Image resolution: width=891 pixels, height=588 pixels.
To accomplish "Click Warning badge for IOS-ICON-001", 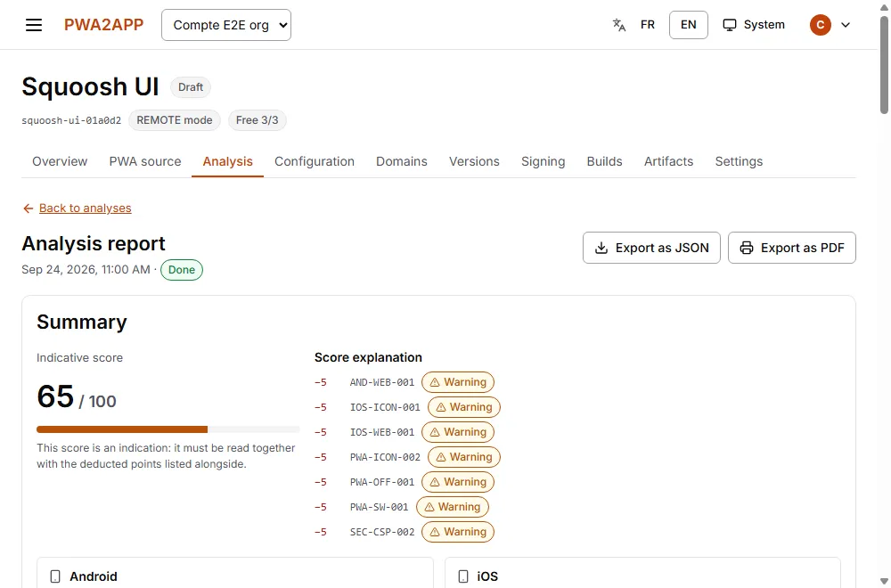I will [463, 407].
